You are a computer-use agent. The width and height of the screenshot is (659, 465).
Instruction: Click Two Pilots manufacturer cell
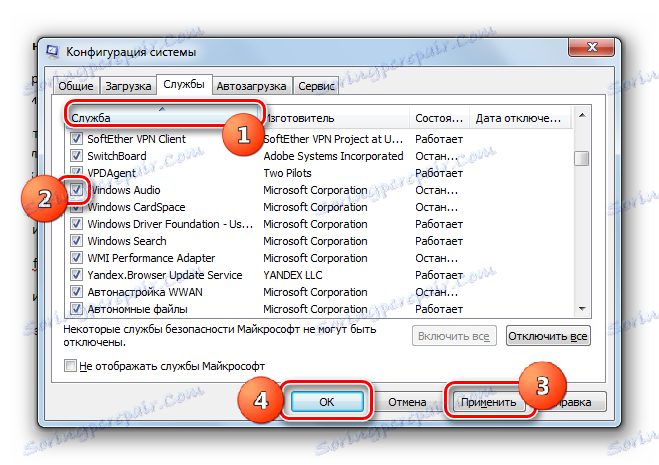287,173
